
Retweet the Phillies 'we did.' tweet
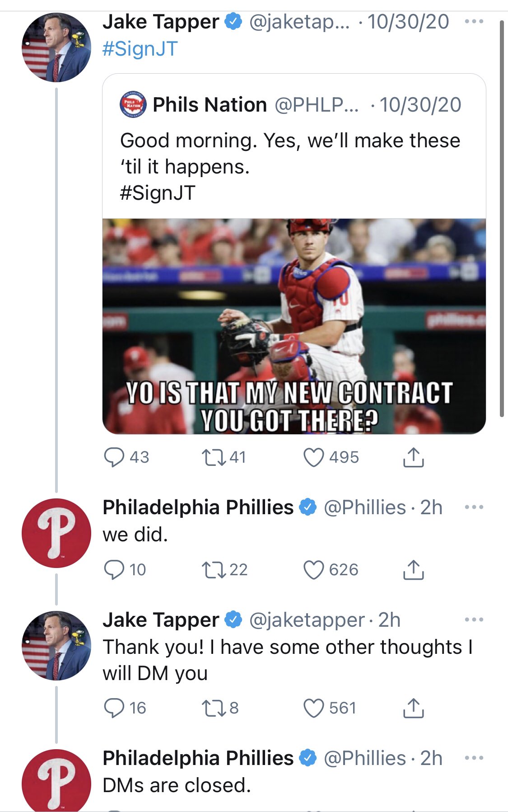[x=214, y=569]
